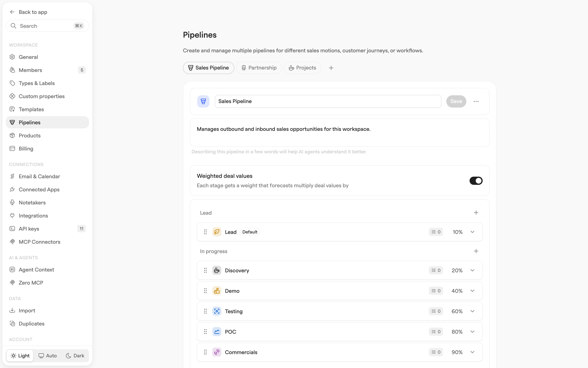The width and height of the screenshot is (588, 368).
Task: Click the Sales Pipeline name field
Action: point(328,101)
